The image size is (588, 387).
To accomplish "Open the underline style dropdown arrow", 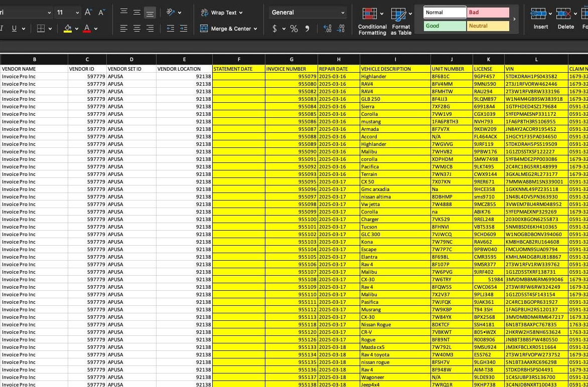I will coord(24,29).
